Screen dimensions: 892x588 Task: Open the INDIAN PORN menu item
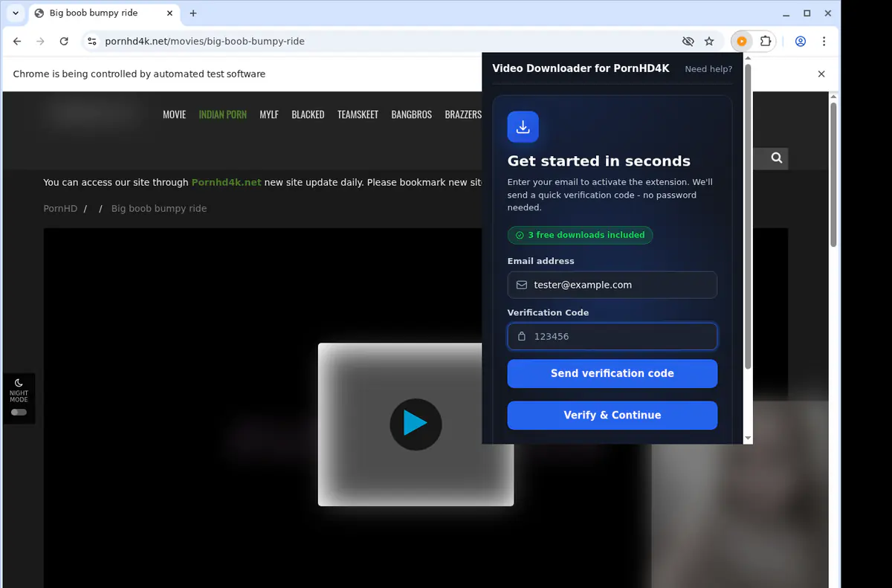(x=223, y=114)
